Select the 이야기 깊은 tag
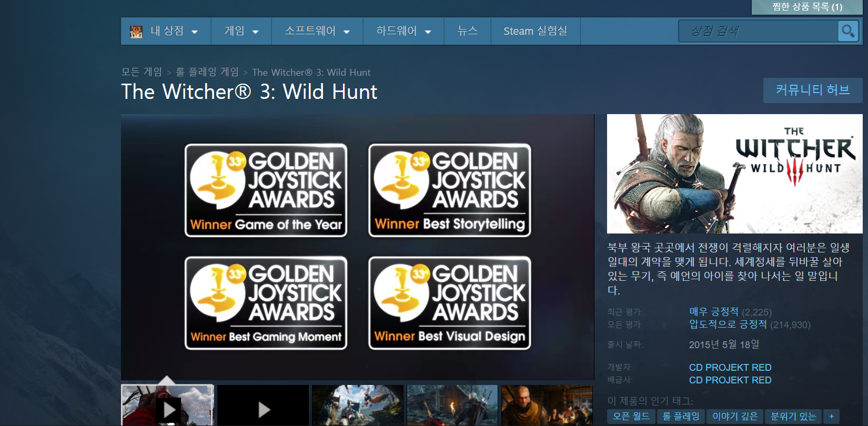This screenshot has width=868, height=426. pos(734,417)
